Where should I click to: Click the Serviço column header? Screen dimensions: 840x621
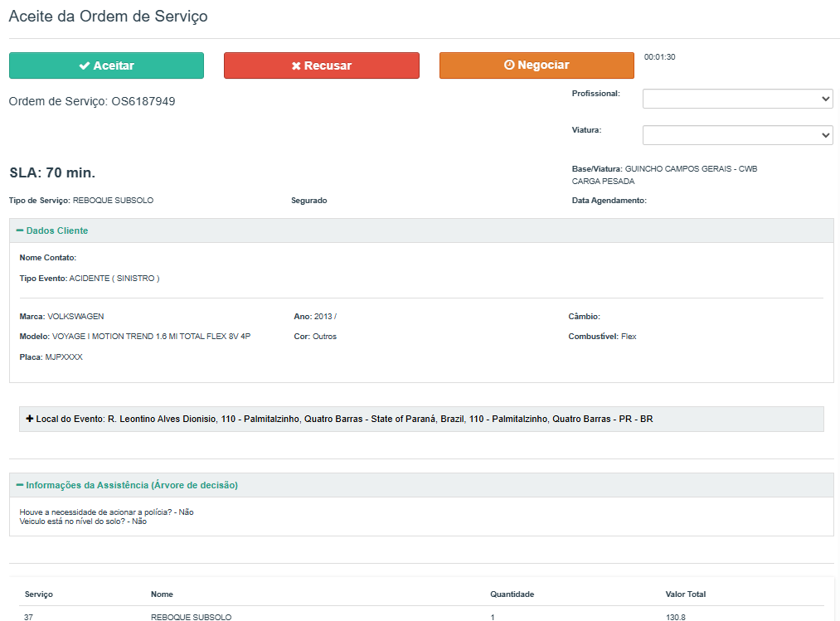[x=39, y=594]
